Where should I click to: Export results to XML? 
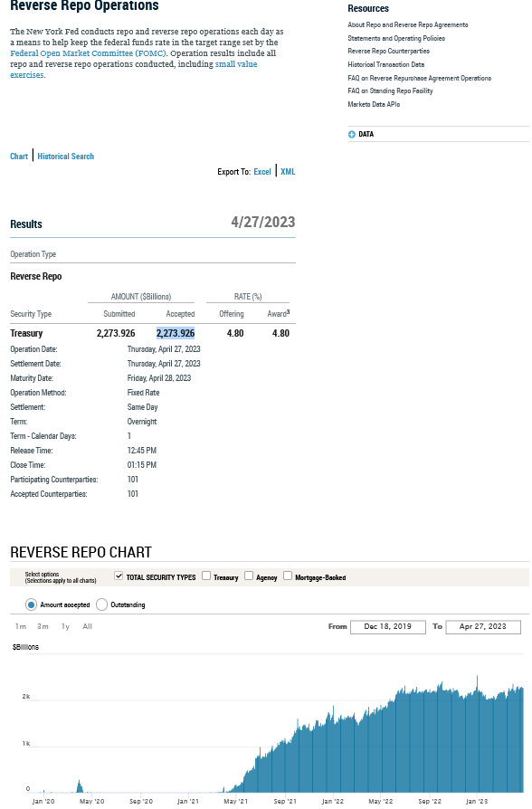[x=288, y=172]
